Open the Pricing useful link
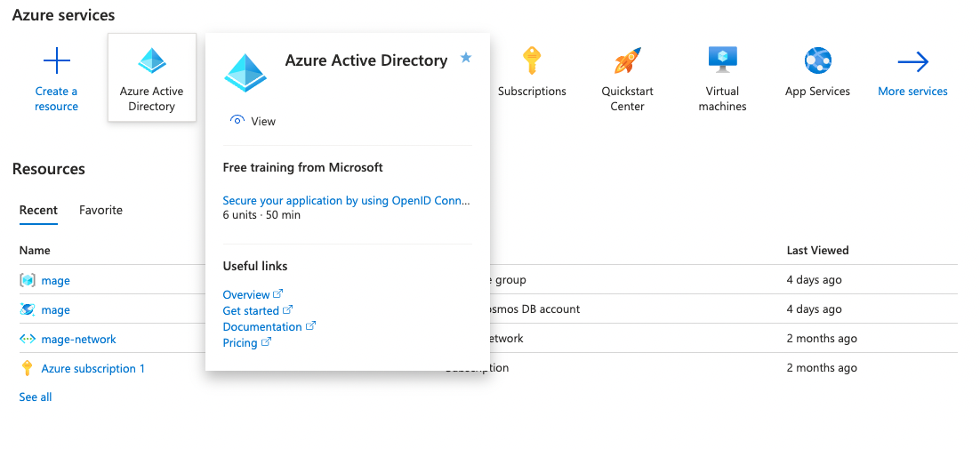 pyautogui.click(x=240, y=343)
